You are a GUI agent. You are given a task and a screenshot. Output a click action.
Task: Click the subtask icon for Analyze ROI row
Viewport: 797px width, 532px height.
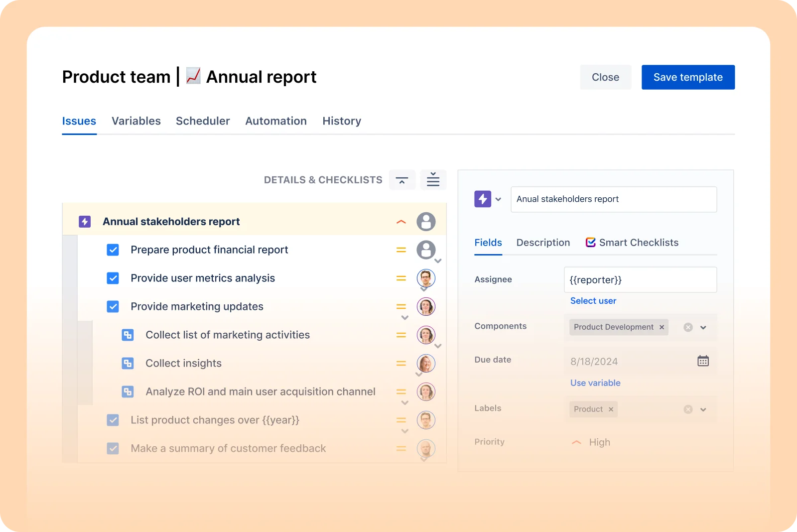coord(128,392)
